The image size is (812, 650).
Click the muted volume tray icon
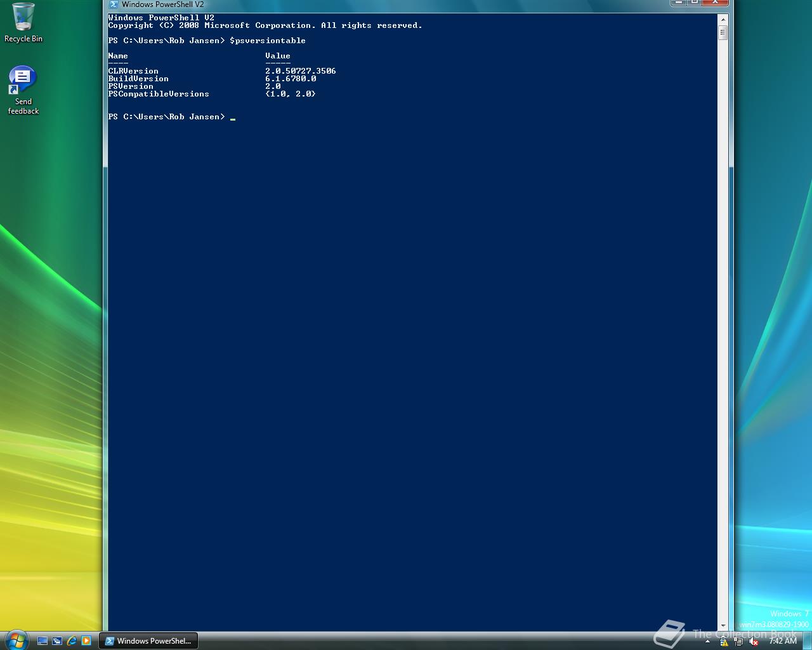tap(753, 641)
